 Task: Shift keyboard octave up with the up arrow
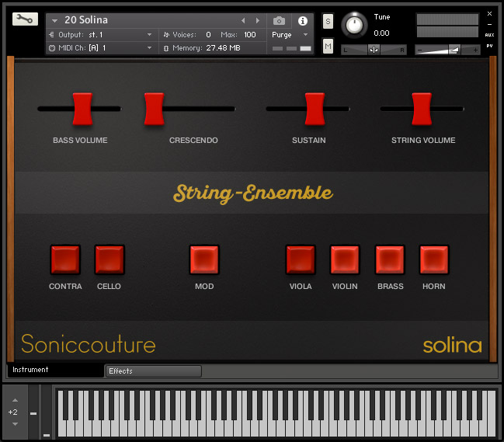pyautogui.click(x=15, y=400)
